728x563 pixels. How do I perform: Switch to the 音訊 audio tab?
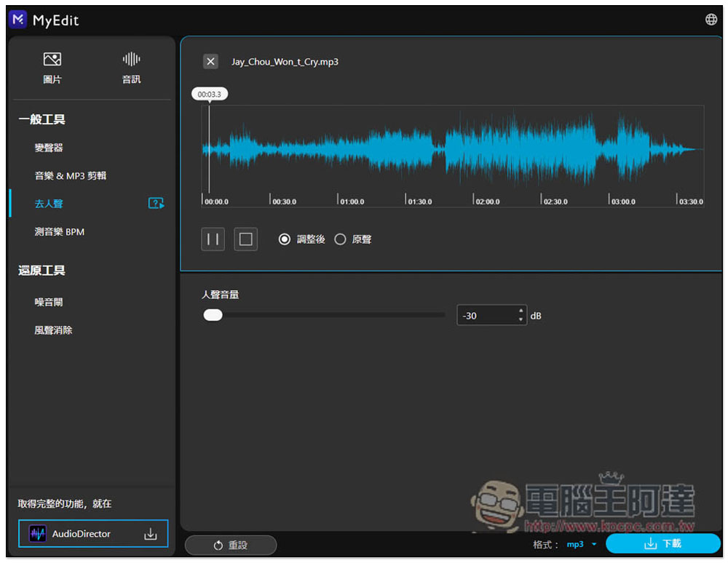point(131,68)
